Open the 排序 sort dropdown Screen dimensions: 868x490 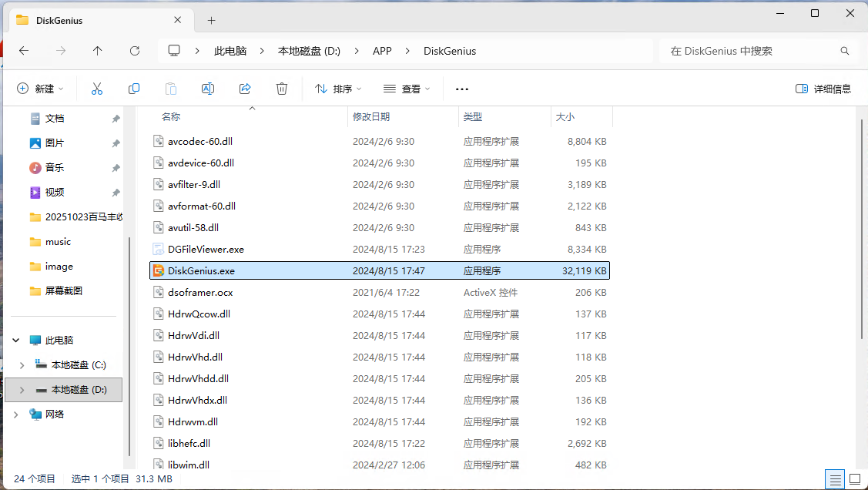339,89
